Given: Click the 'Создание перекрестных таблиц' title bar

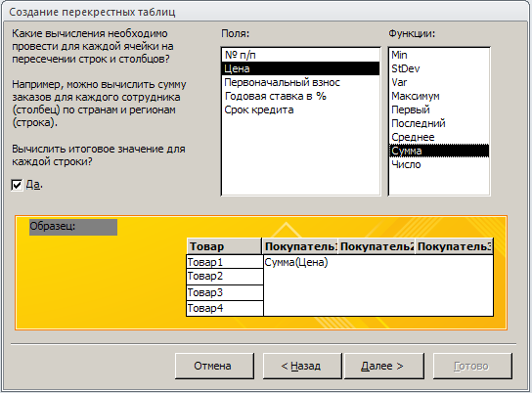Looking at the screenshot, I should point(266,12).
